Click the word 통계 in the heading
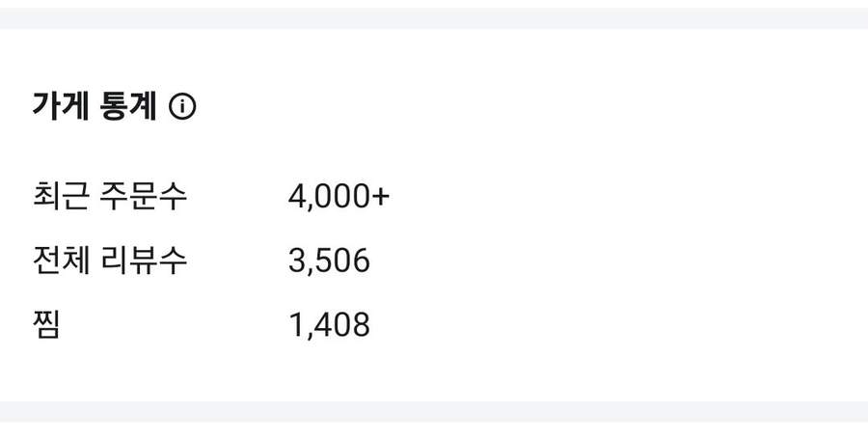 pos(127,107)
